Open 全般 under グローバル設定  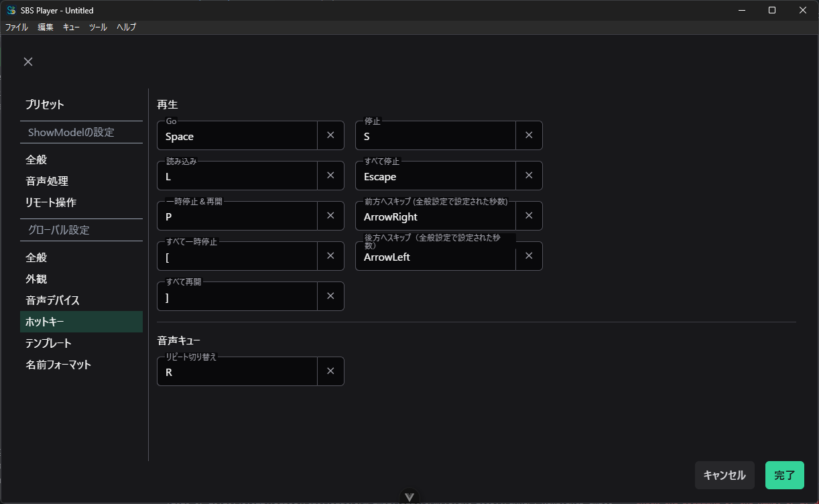81,257
